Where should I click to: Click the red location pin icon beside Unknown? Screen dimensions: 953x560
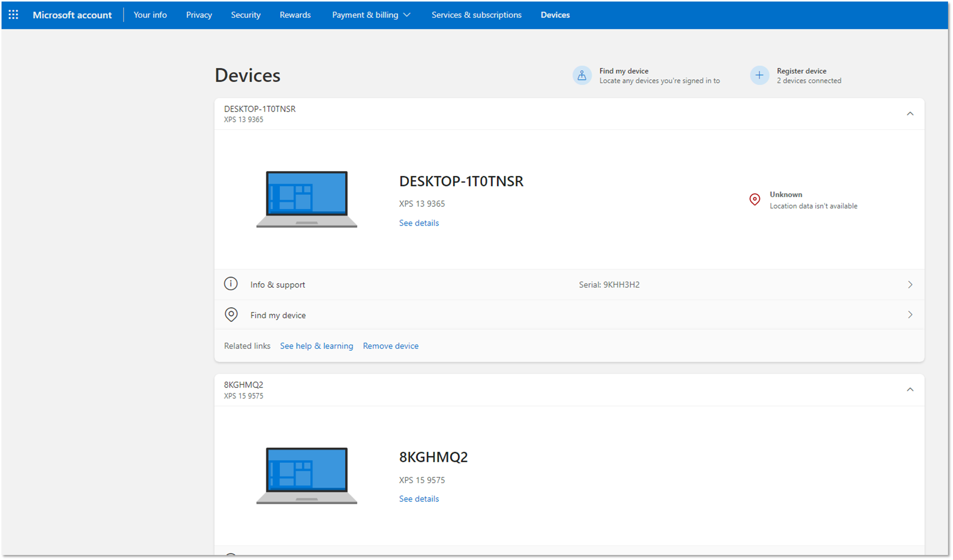754,200
